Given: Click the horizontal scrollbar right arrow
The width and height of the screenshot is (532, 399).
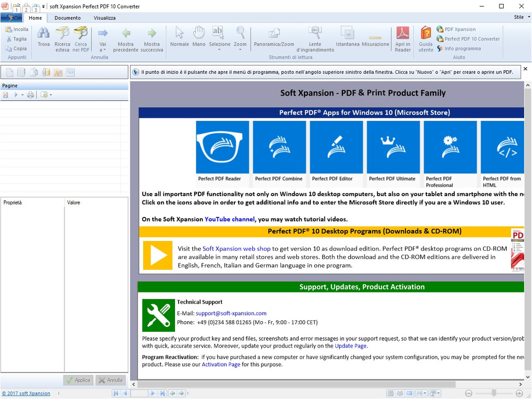Looking at the screenshot, I should pos(521,385).
